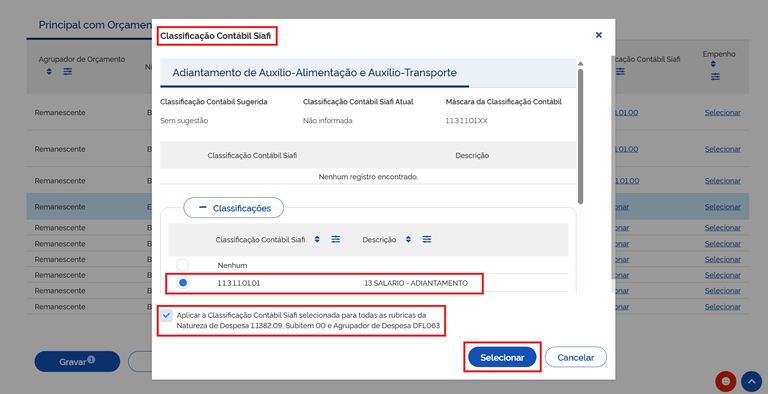Screen dimensions: 768x394
Task: Open the red smiley feedback button
Action: click(x=725, y=381)
